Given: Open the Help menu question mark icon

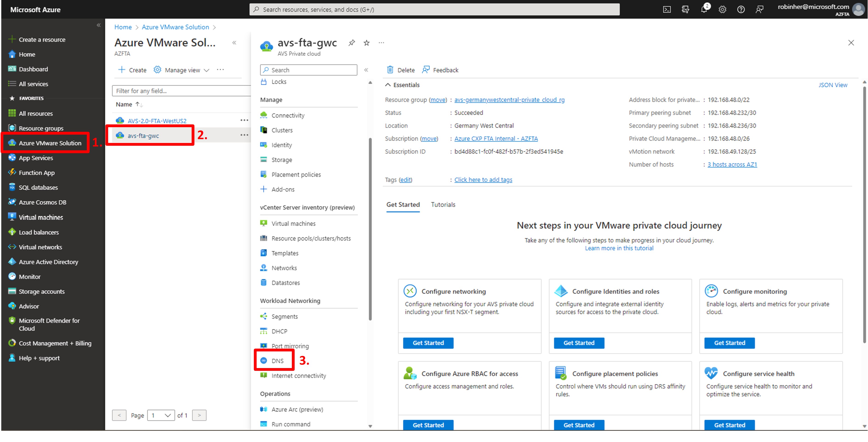Looking at the screenshot, I should [741, 9].
